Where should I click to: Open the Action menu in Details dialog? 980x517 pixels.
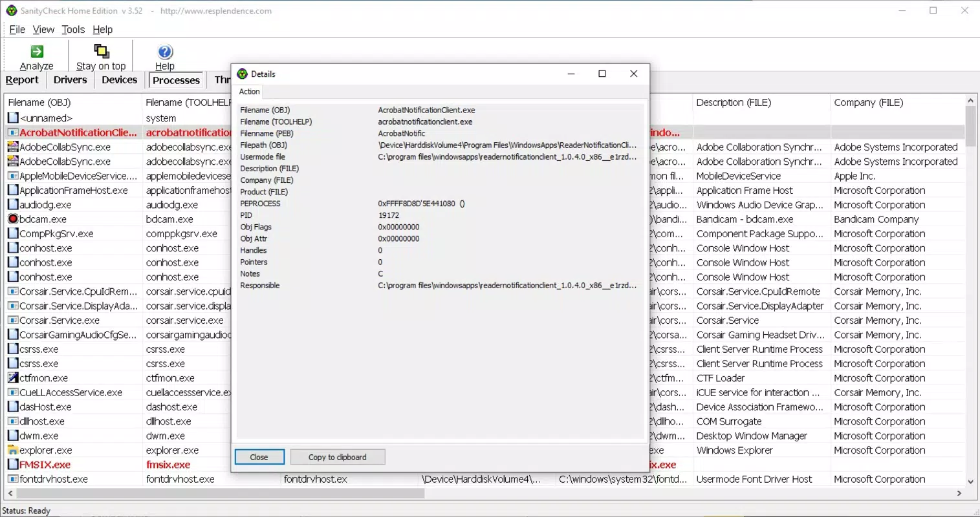pyautogui.click(x=250, y=92)
